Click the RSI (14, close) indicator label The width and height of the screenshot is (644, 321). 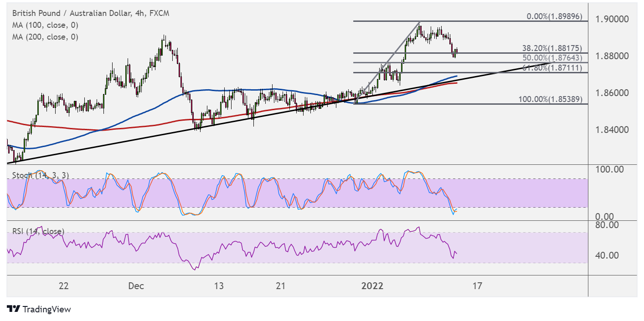point(37,231)
